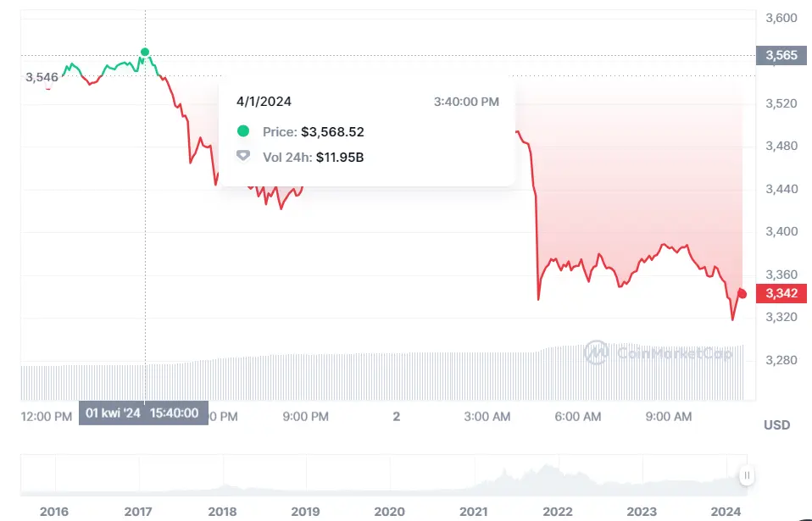This screenshot has width=812, height=521.
Task: Switch to the 2020 period on the timeline
Action: [x=389, y=512]
